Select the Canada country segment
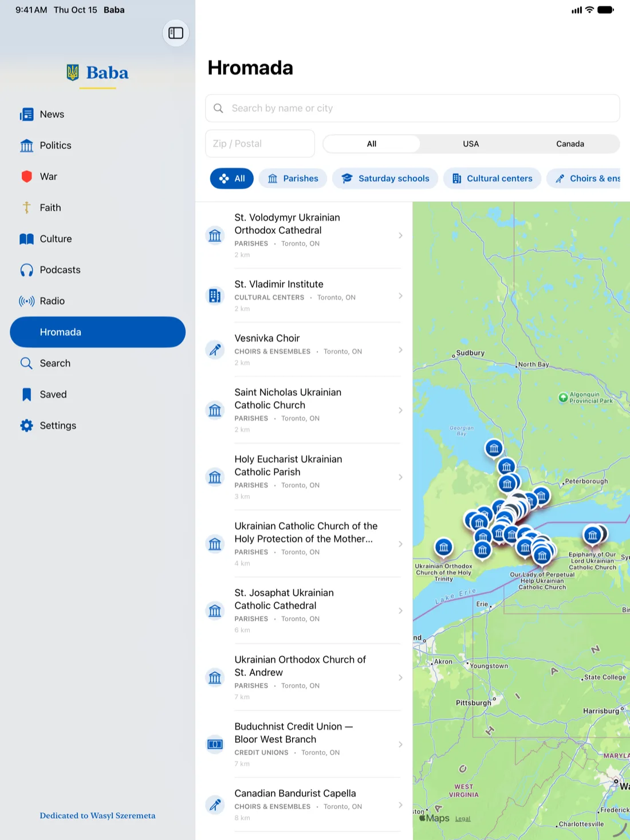This screenshot has width=630, height=840. click(x=570, y=144)
